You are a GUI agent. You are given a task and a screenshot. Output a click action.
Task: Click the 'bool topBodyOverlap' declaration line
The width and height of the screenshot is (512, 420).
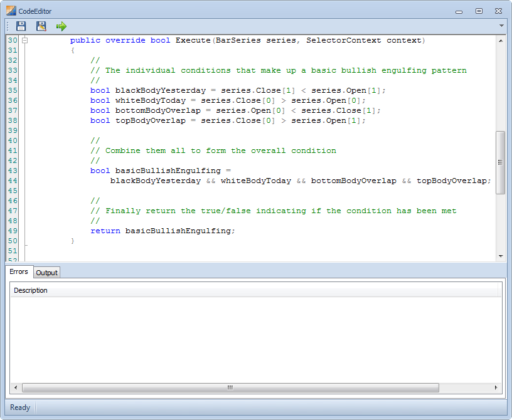(228, 121)
